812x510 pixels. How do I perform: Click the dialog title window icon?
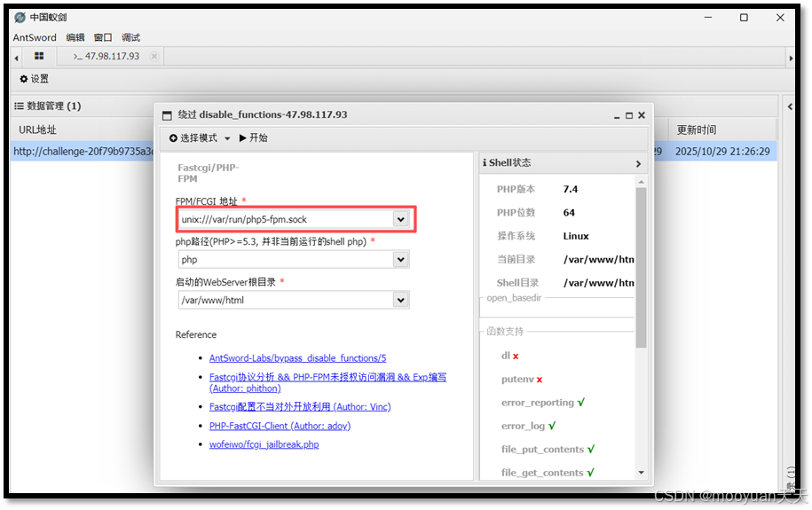pos(167,115)
